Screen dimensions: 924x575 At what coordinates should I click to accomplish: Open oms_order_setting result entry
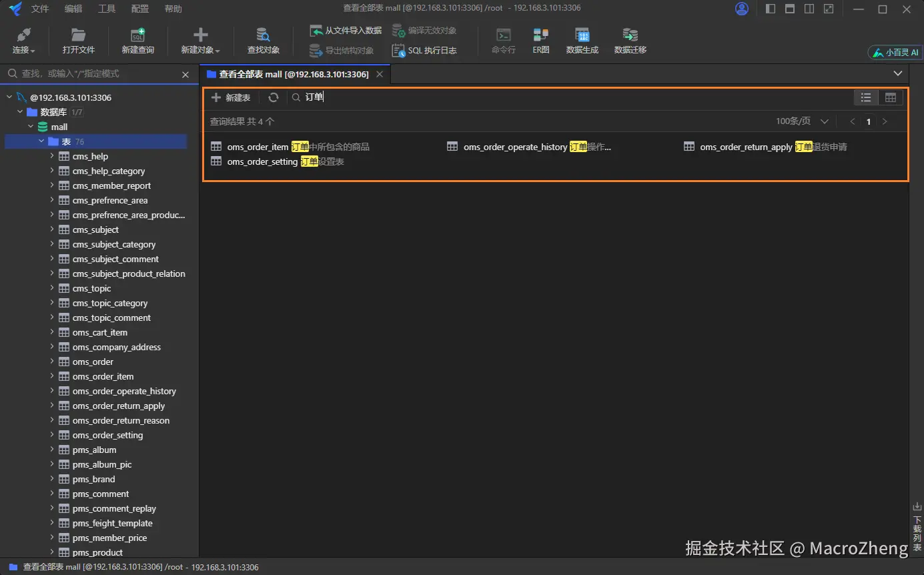(x=278, y=161)
